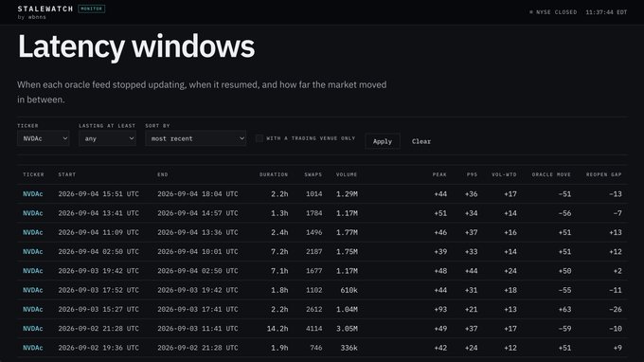The height and width of the screenshot is (362, 644).
Task: Click end time 2026-09-03 11:41 UTC
Action: (x=198, y=329)
